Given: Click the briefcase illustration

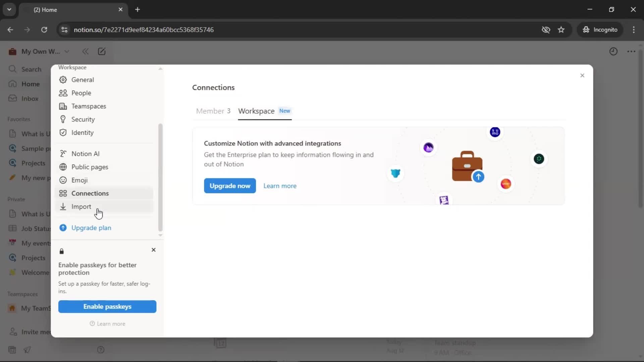Looking at the screenshot, I should pos(467,166).
